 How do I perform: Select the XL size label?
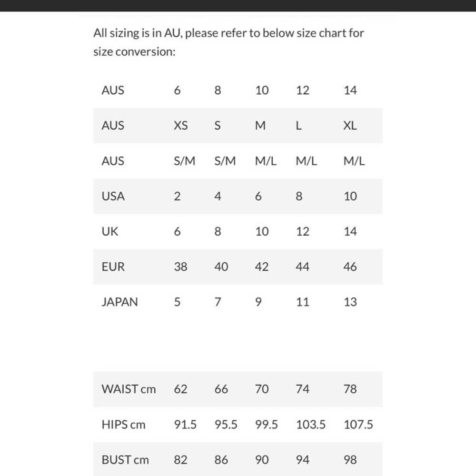tap(350, 125)
